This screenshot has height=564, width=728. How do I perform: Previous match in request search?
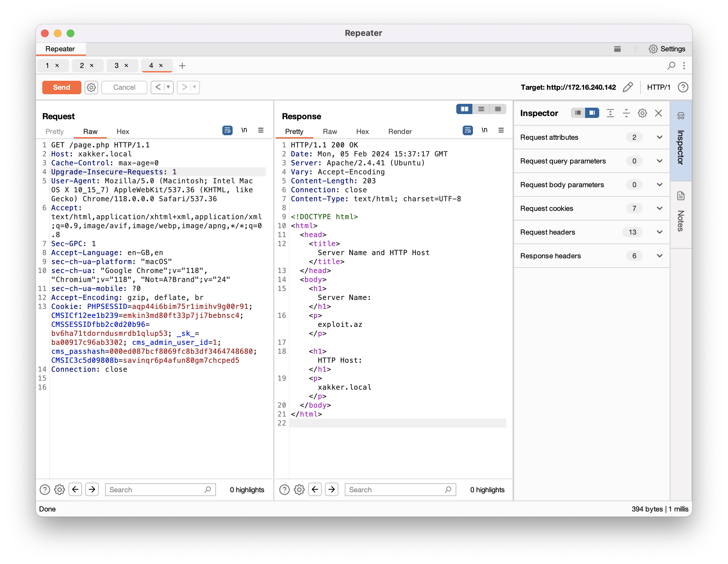click(x=75, y=489)
